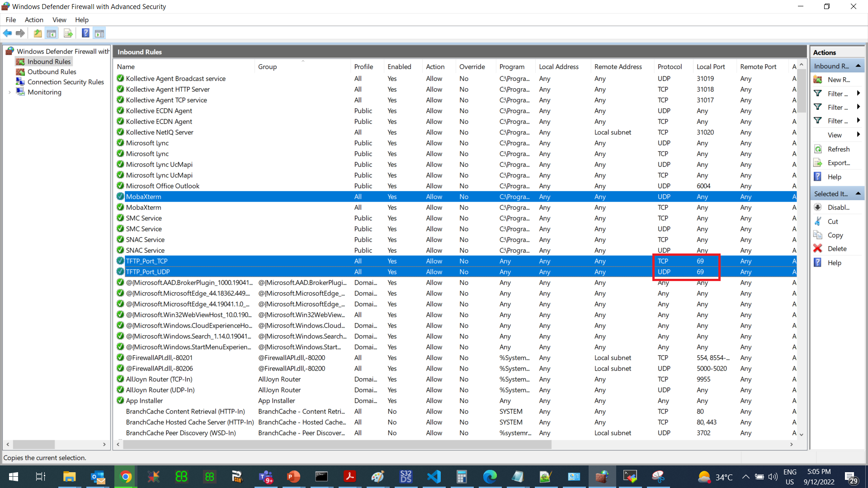Image resolution: width=868 pixels, height=488 pixels.
Task: Click the red Delete X icon
Action: tap(818, 249)
